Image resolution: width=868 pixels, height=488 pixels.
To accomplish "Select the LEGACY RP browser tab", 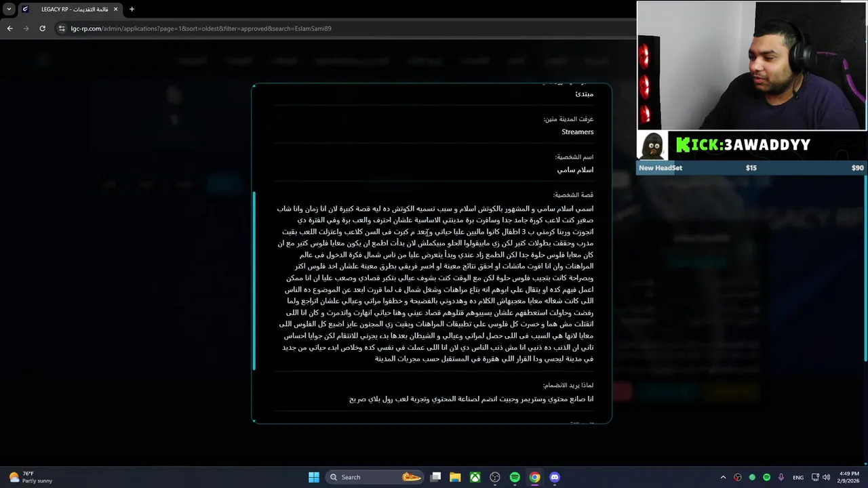I will [70, 9].
